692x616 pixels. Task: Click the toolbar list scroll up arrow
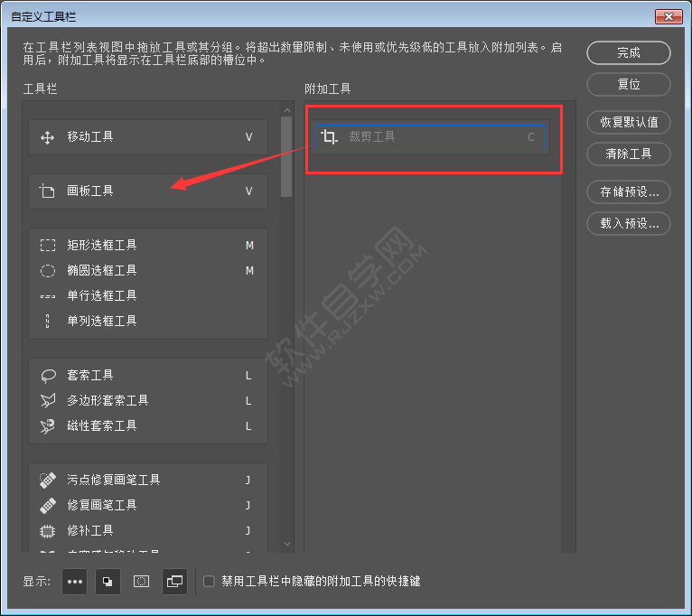(287, 110)
